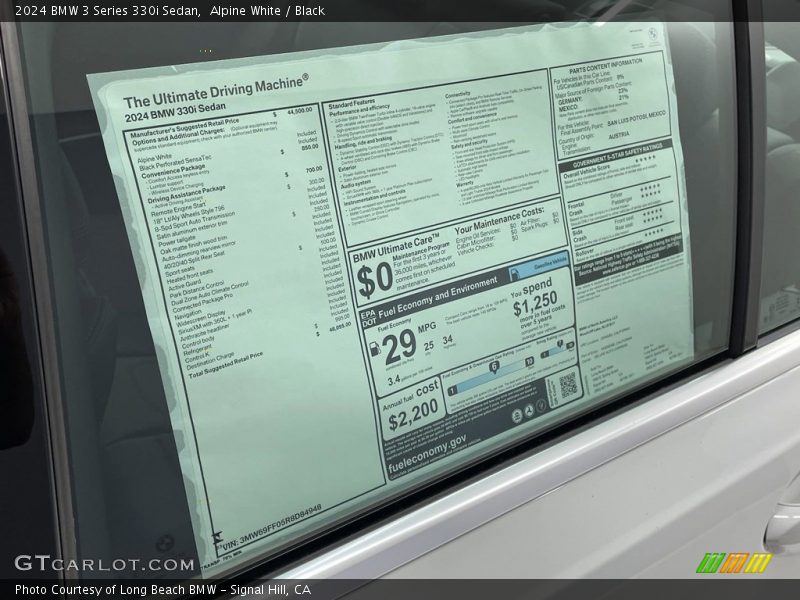Viewport: 800px width, 600px height.
Task: Click the fuel pump icon beside 29 MPG
Action: [x=374, y=349]
